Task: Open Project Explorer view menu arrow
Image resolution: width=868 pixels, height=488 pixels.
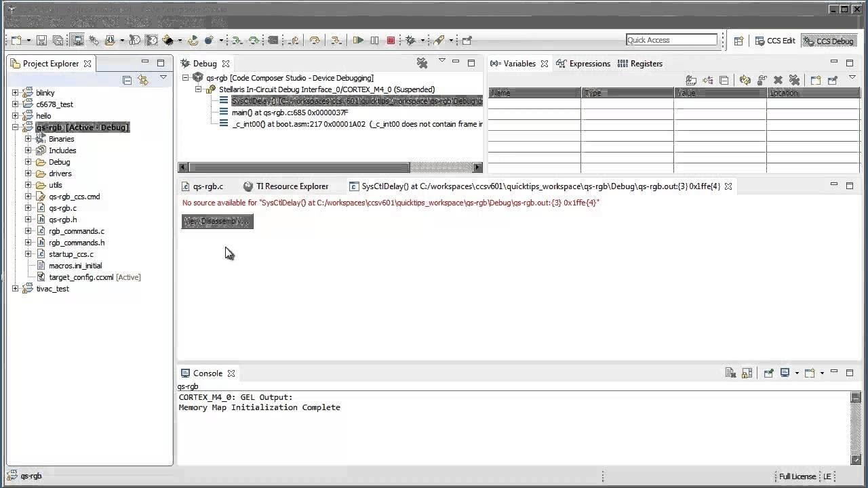Action: [163, 78]
